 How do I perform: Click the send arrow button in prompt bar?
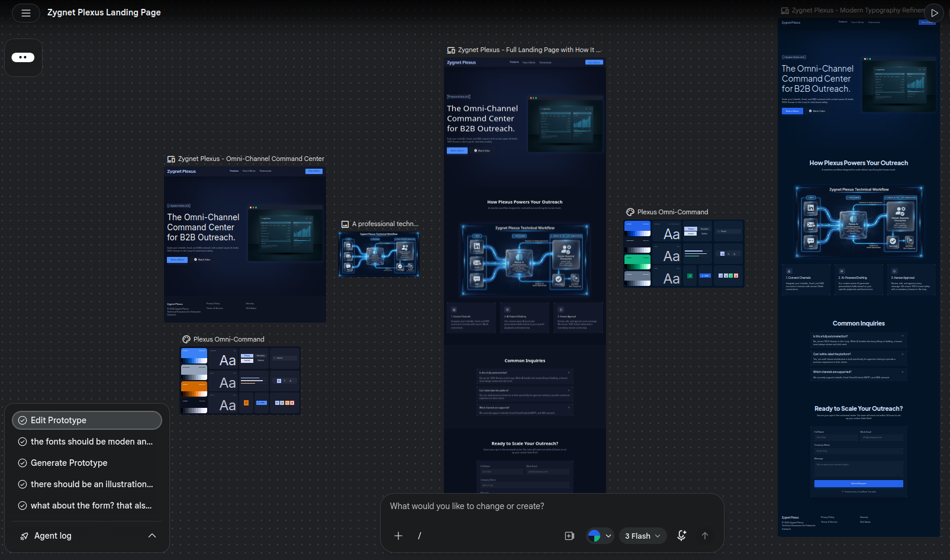coord(705,536)
